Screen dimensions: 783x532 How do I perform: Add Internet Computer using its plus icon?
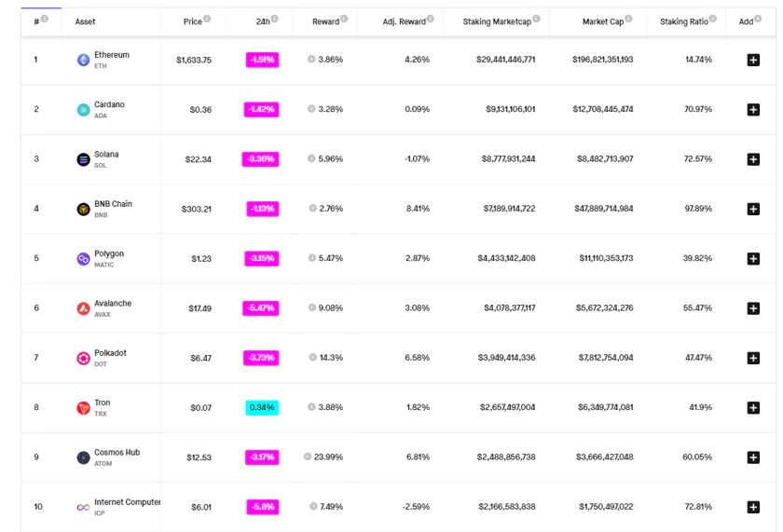tap(753, 507)
